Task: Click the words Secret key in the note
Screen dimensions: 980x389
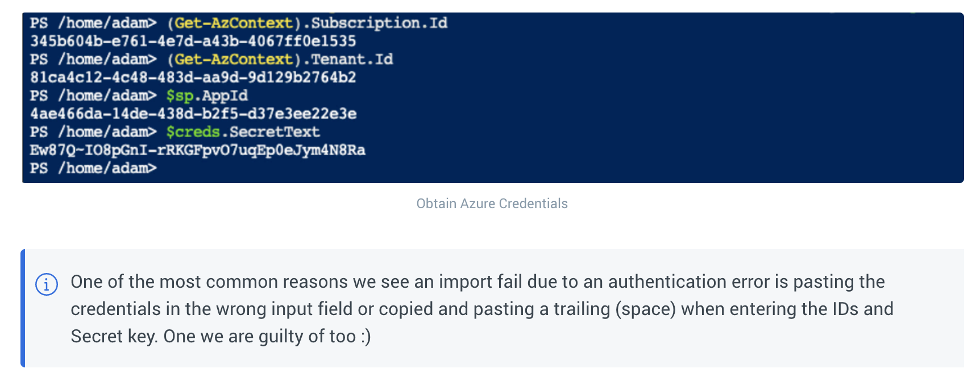Action: click(x=113, y=336)
